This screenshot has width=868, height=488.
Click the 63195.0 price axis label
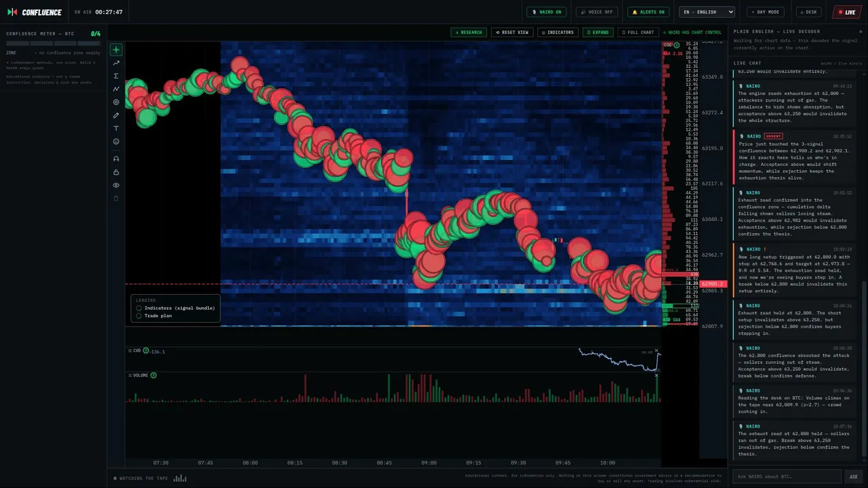tap(712, 148)
